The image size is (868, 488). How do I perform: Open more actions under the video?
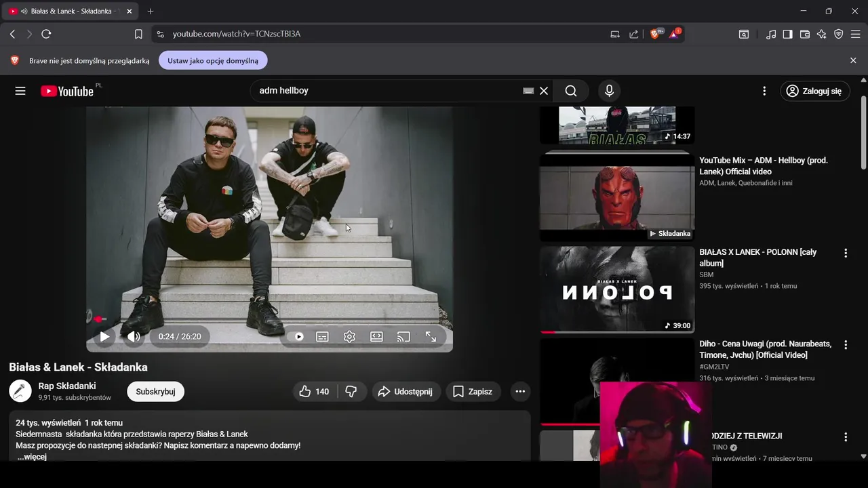tap(520, 391)
